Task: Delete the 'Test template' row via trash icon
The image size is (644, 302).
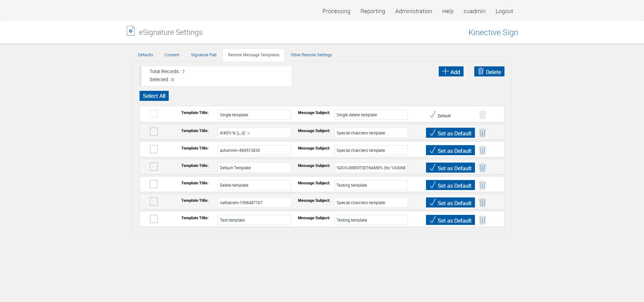Action: pyautogui.click(x=482, y=220)
